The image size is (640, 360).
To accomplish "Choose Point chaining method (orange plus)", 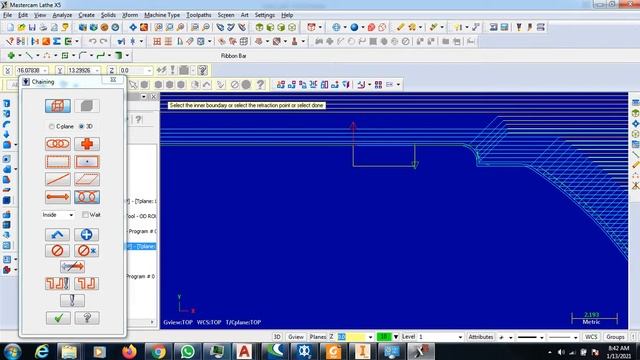I will point(87,144).
